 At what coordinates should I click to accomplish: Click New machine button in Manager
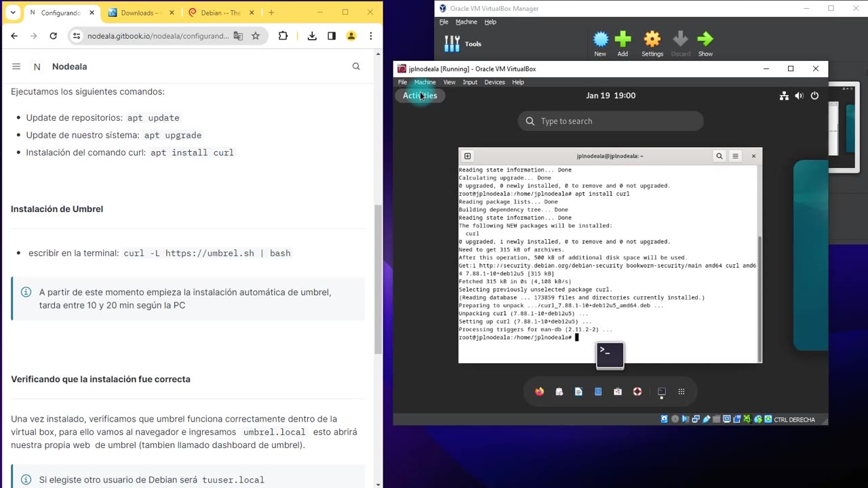(600, 43)
